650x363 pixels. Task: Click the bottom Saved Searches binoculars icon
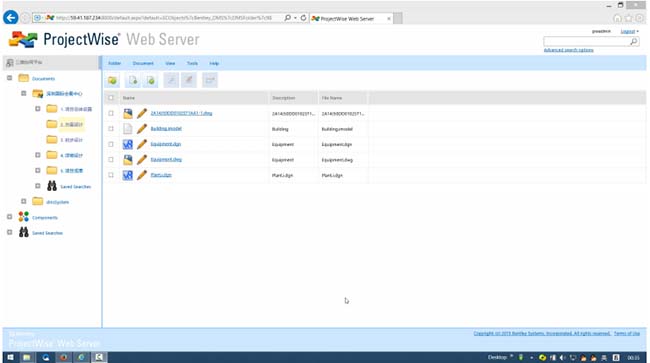(24, 232)
